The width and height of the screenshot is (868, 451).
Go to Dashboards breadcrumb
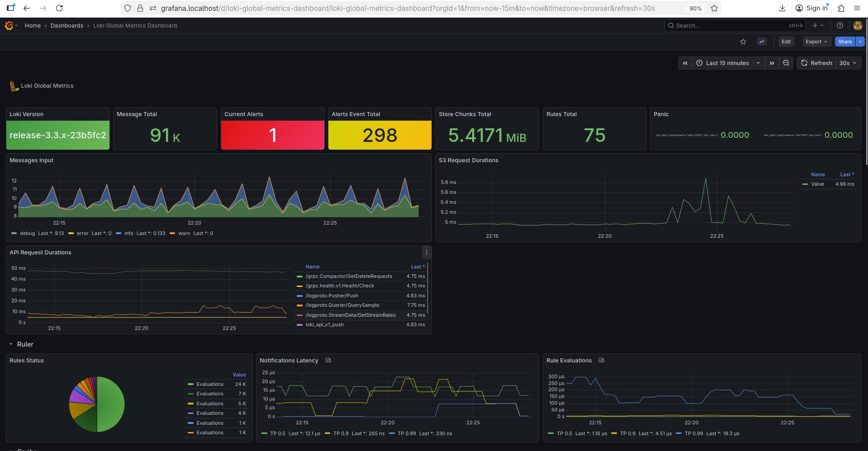pos(67,26)
